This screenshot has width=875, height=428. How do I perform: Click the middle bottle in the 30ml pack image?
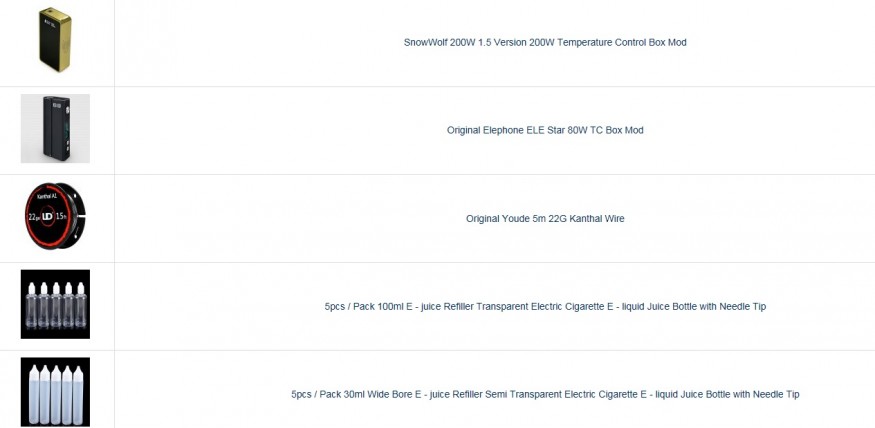pyautogui.click(x=55, y=393)
